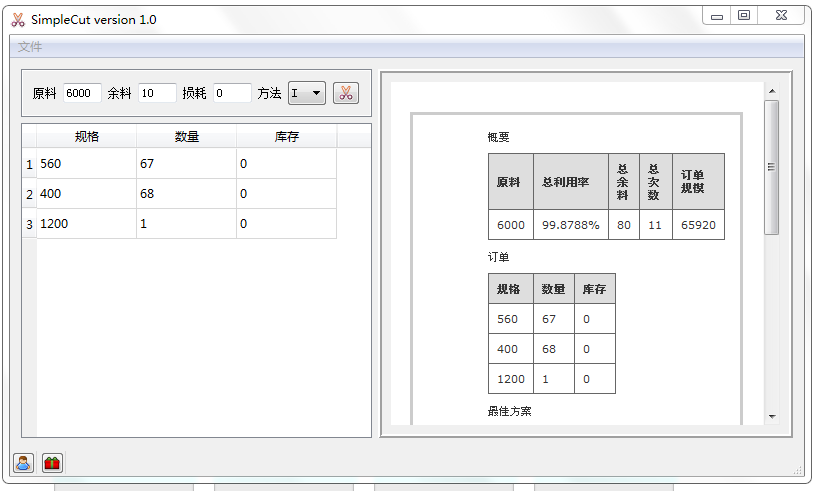
Task: Open the 方法 method dropdown
Action: pyautogui.click(x=307, y=93)
